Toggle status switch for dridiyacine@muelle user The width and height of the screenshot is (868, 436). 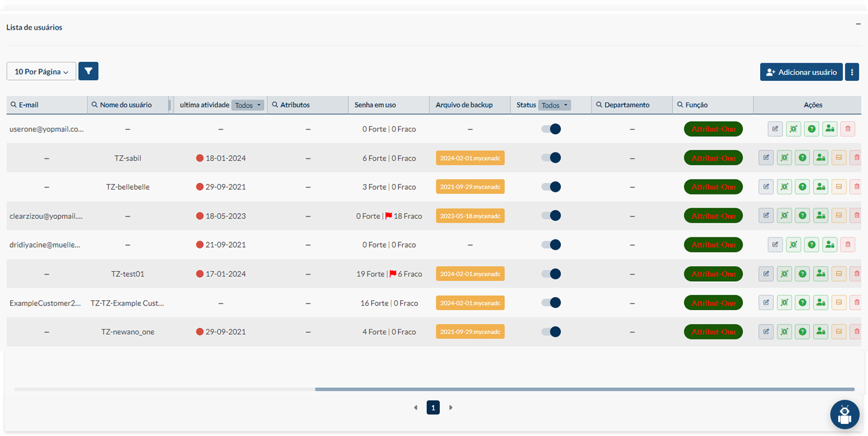(x=551, y=245)
